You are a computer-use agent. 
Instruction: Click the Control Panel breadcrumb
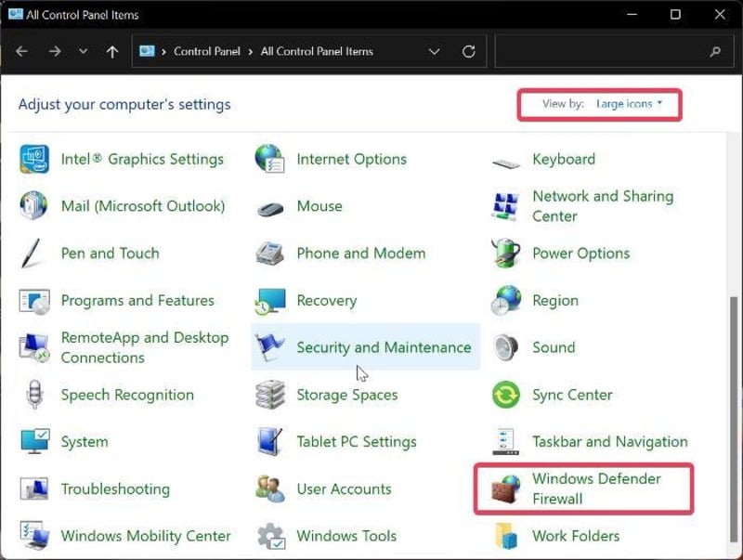[x=207, y=51]
